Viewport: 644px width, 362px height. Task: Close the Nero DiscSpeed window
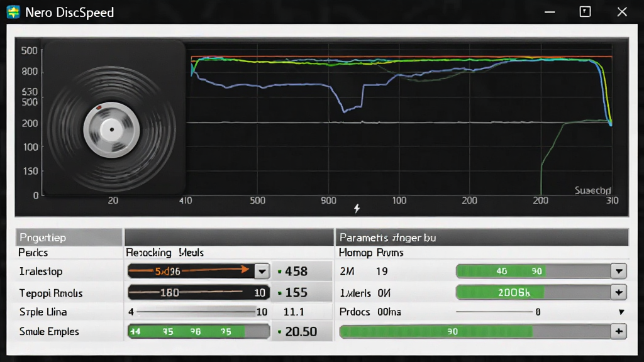tap(622, 12)
